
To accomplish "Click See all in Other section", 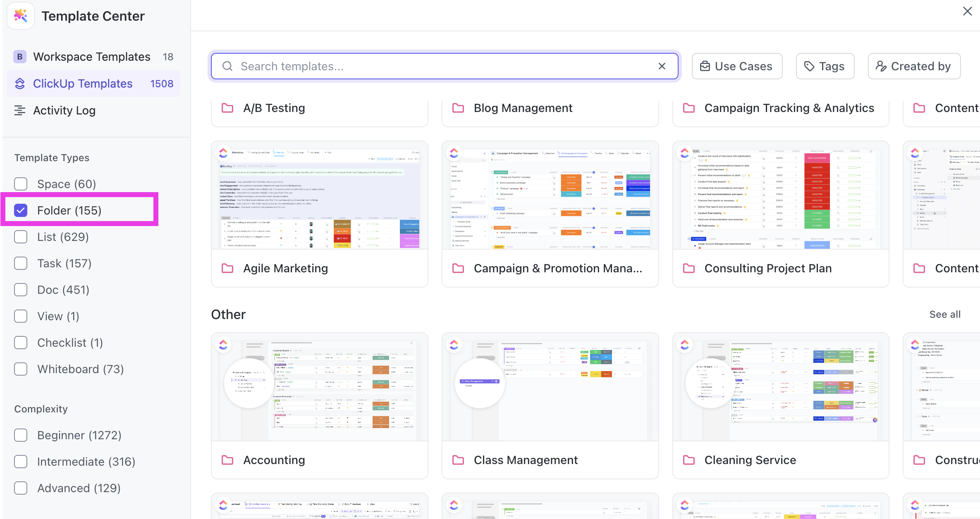I will click(x=945, y=314).
